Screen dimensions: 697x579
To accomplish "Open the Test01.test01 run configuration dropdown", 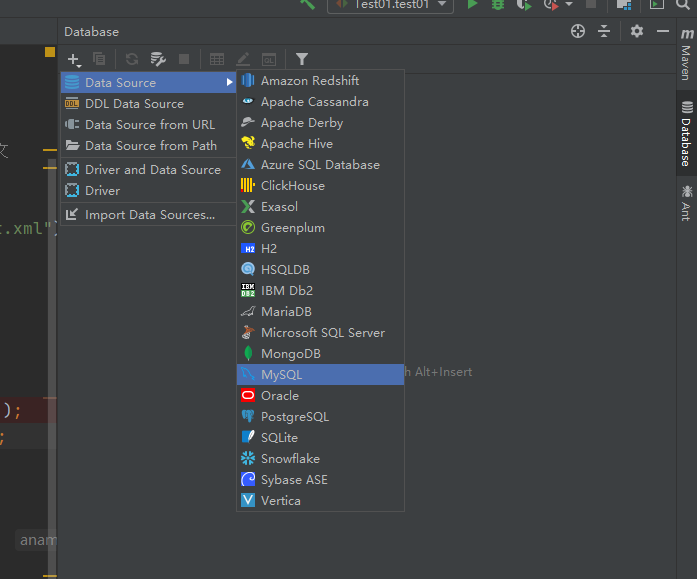I will (390, 5).
